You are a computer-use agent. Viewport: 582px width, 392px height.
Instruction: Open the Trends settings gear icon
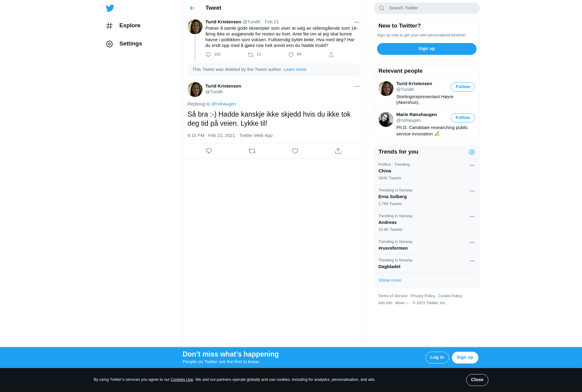point(472,152)
